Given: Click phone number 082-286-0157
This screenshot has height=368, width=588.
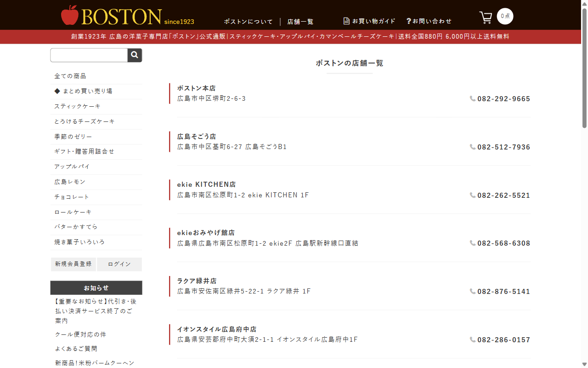Looking at the screenshot, I should coord(503,340).
